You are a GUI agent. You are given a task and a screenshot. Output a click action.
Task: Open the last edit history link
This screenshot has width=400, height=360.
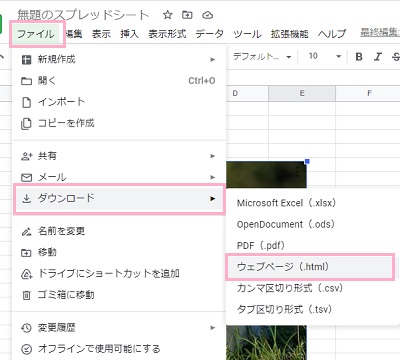pyautogui.click(x=380, y=33)
